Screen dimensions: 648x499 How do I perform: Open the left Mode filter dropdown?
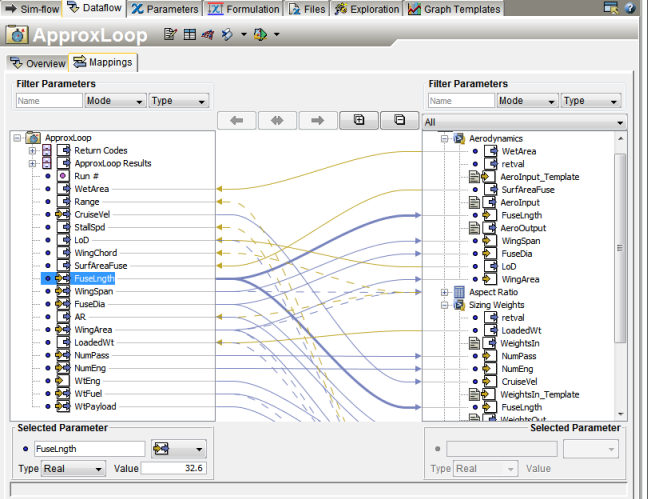114,101
